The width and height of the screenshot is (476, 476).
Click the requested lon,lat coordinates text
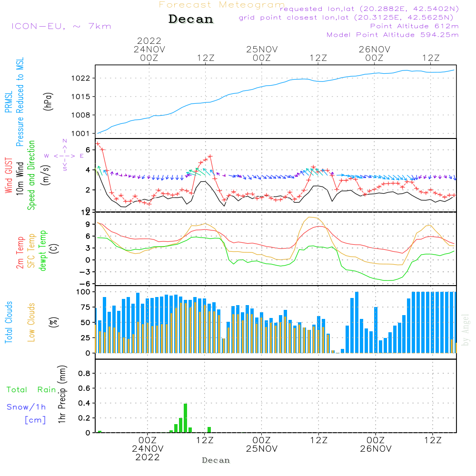coord(369,9)
